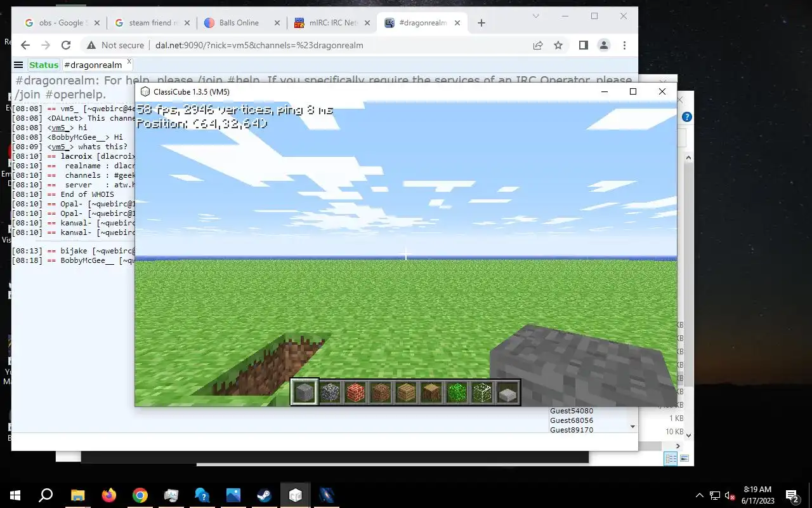Click the nick list scroll down arrow
This screenshot has width=812, height=508.
(x=632, y=427)
